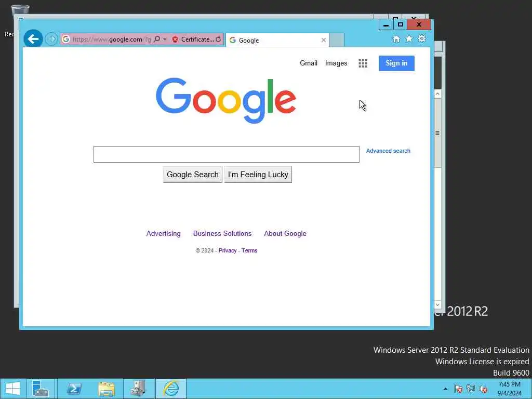Go back with the browser back arrow
Image resolution: width=532 pixels, height=399 pixels.
33,39
